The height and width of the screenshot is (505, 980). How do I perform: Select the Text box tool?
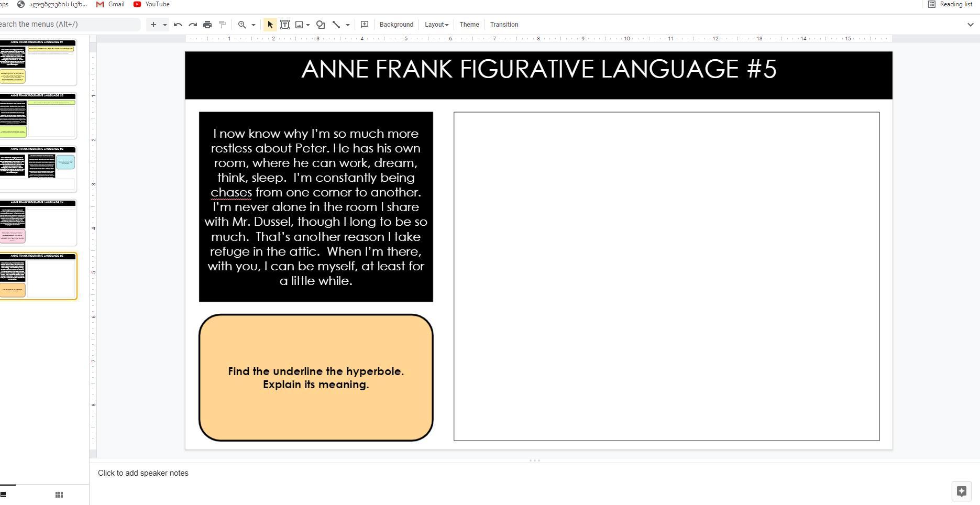tap(285, 25)
